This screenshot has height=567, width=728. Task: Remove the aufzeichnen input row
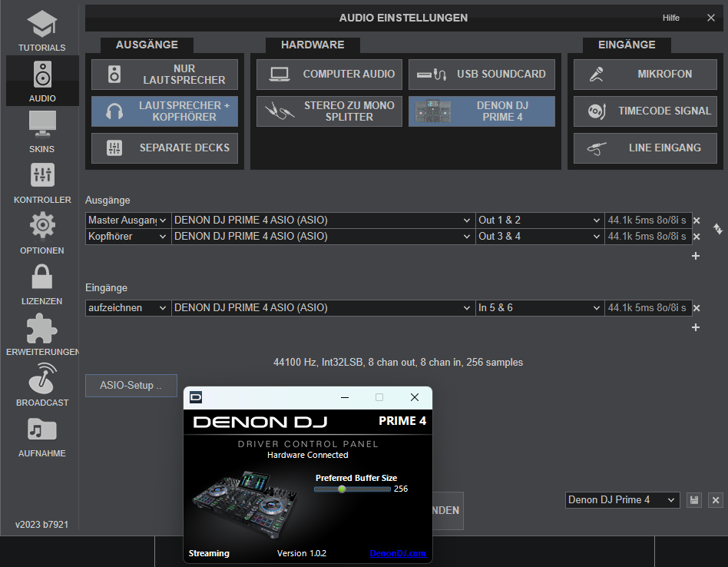pyautogui.click(x=697, y=308)
